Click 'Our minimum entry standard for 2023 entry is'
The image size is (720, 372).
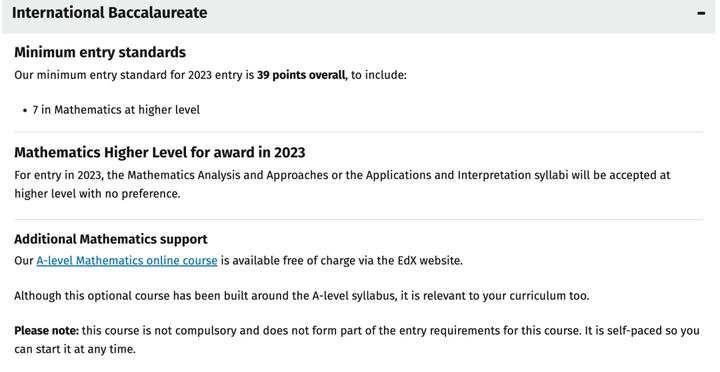pyautogui.click(x=134, y=75)
